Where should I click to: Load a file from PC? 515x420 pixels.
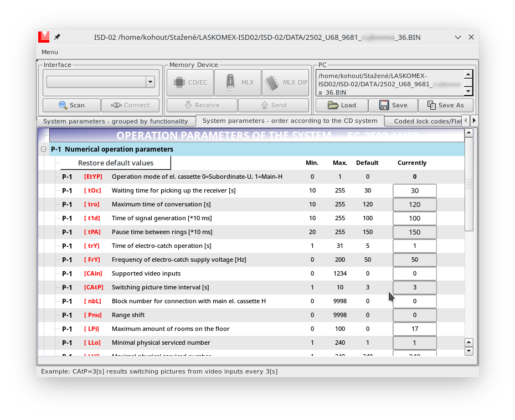tap(342, 105)
